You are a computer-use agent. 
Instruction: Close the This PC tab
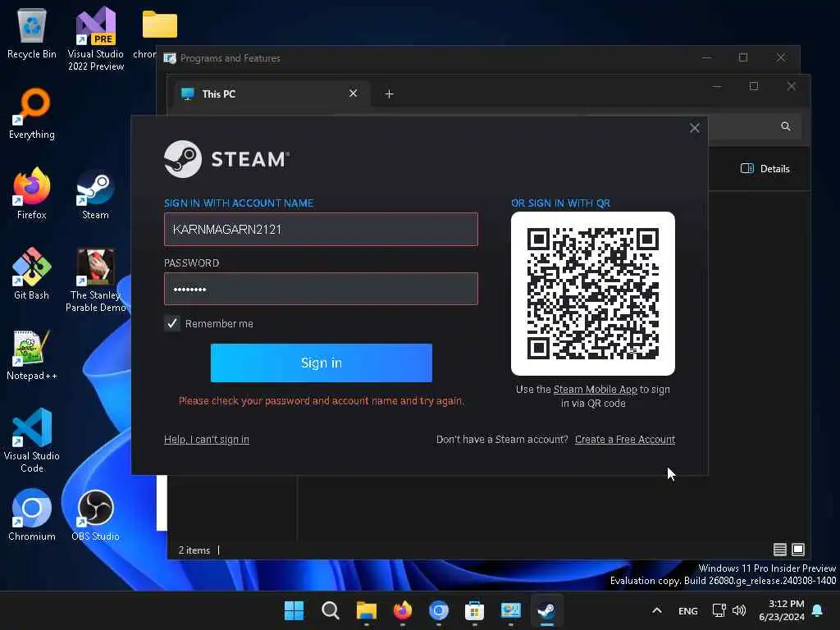point(353,94)
